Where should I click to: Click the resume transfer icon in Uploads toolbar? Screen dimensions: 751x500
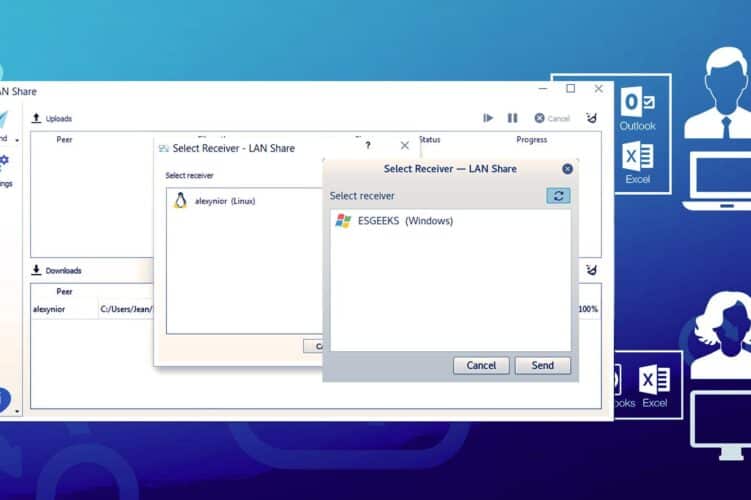(488, 118)
